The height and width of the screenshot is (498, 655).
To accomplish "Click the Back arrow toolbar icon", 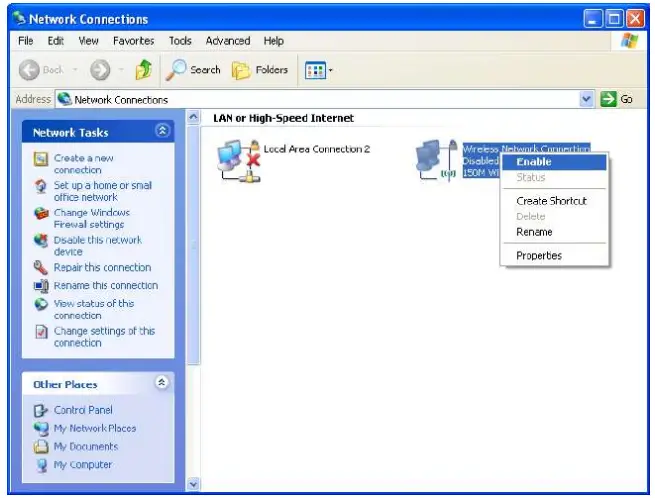I will click(x=29, y=70).
